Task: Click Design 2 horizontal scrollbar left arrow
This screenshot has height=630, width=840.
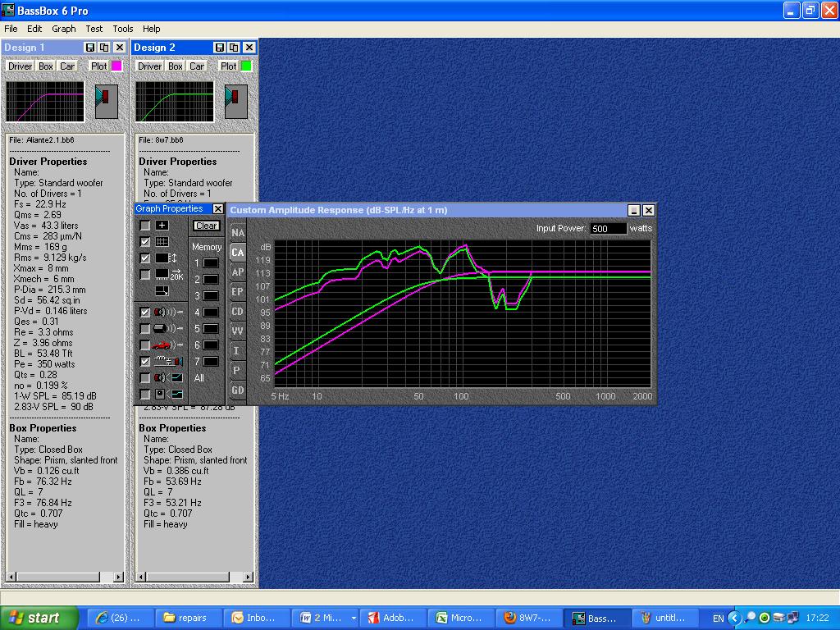Action: 141,577
